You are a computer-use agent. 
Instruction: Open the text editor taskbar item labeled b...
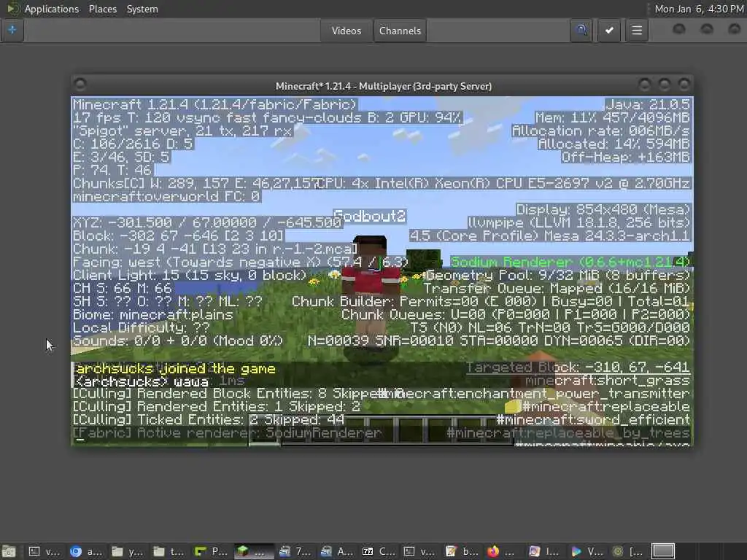tap(461, 551)
